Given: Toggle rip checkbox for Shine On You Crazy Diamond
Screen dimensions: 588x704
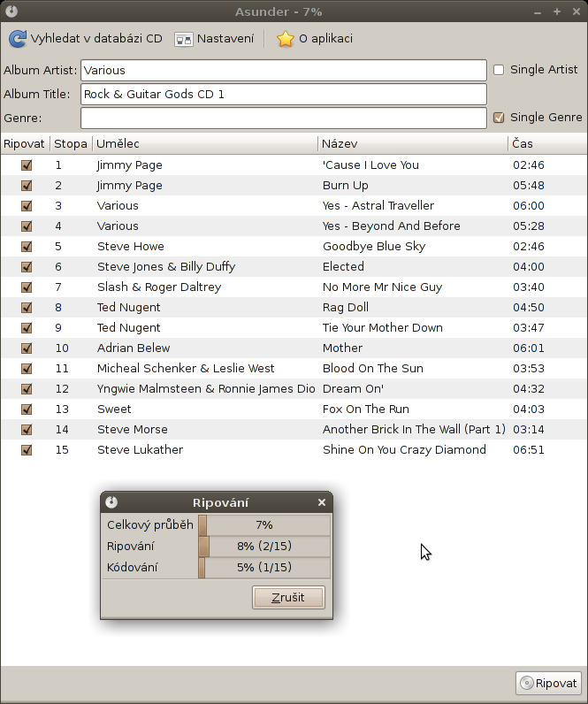Looking at the screenshot, I should click(x=27, y=450).
